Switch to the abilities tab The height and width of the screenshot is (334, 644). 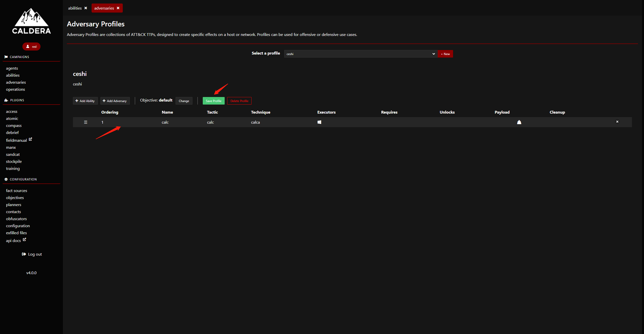point(75,8)
